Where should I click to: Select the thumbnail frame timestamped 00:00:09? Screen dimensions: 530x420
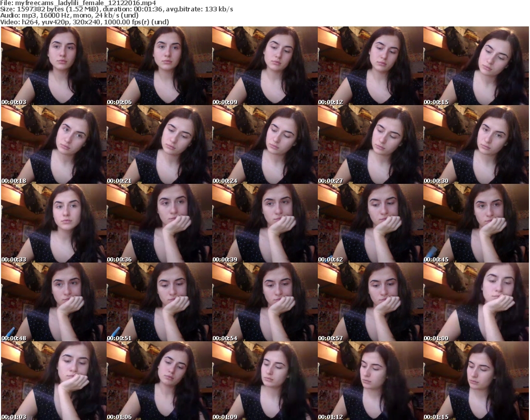point(264,66)
